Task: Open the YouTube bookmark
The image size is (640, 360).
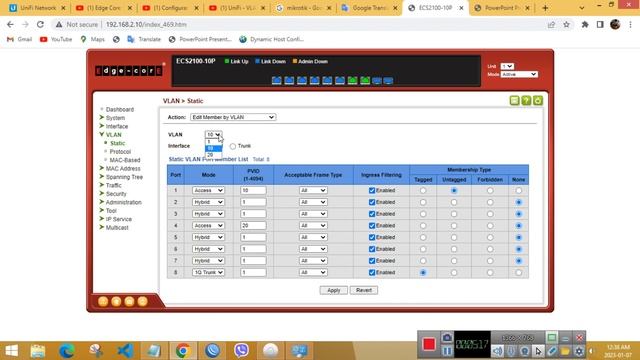Action: [56, 39]
